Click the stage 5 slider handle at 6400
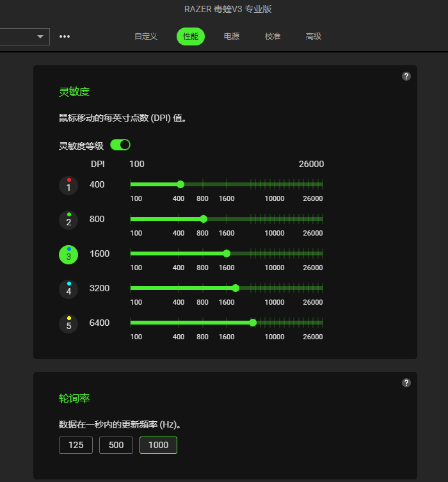Screen dimensions: 448x482 click(253, 323)
